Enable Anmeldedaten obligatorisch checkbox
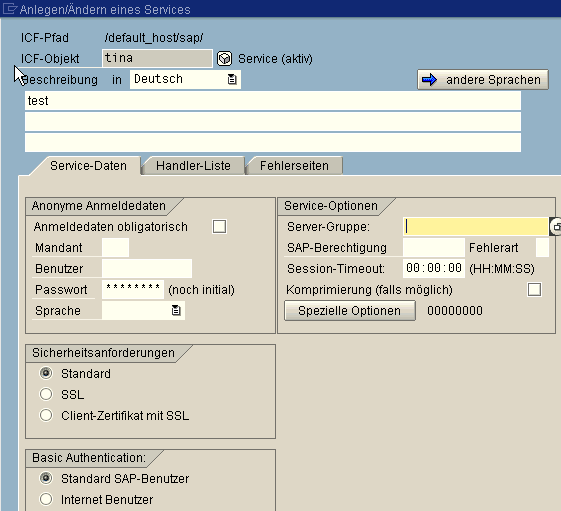Screen dimensions: 561x511 (219, 227)
